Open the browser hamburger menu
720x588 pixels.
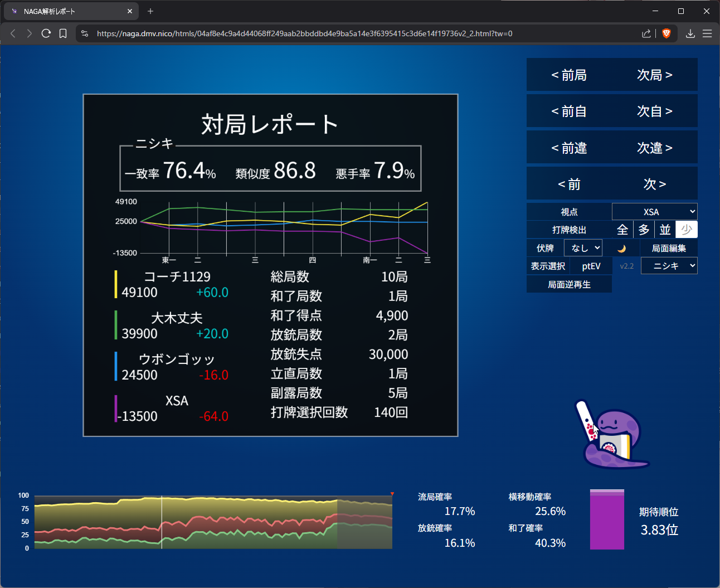pos(707,33)
